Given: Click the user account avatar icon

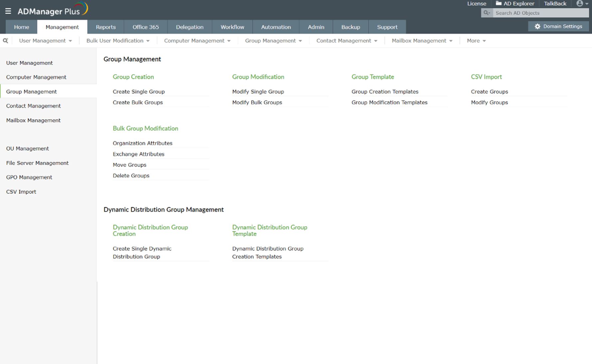Looking at the screenshot, I should click(x=580, y=4).
